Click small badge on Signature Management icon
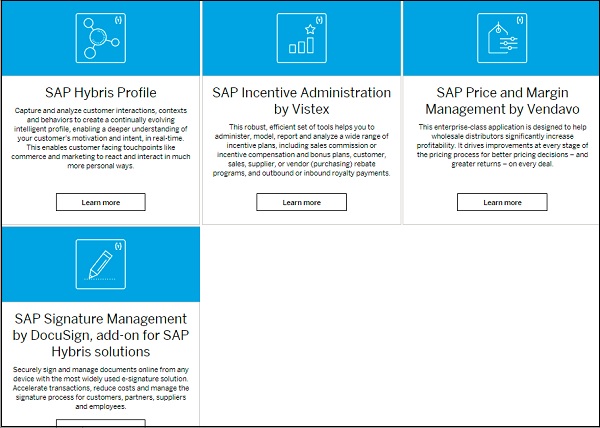The image size is (600, 428). pyautogui.click(x=119, y=243)
